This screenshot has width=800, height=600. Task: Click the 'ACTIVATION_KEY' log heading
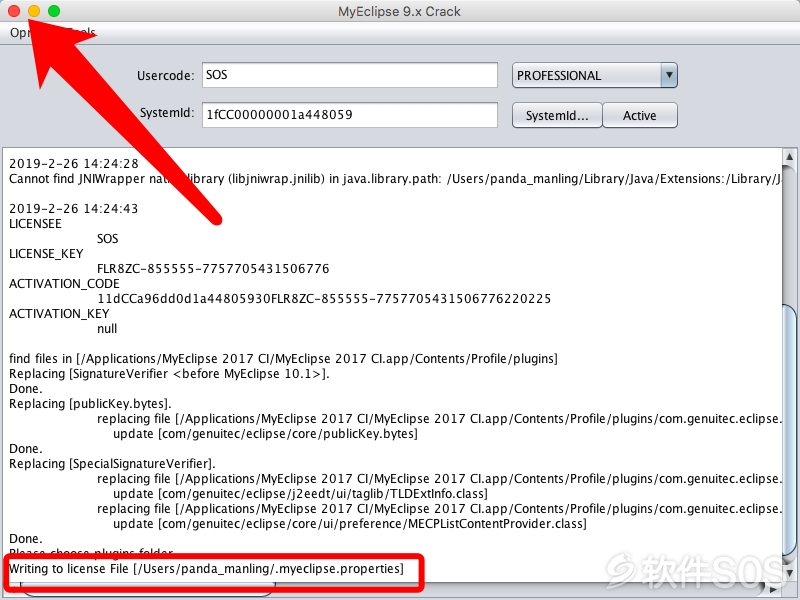coord(59,313)
